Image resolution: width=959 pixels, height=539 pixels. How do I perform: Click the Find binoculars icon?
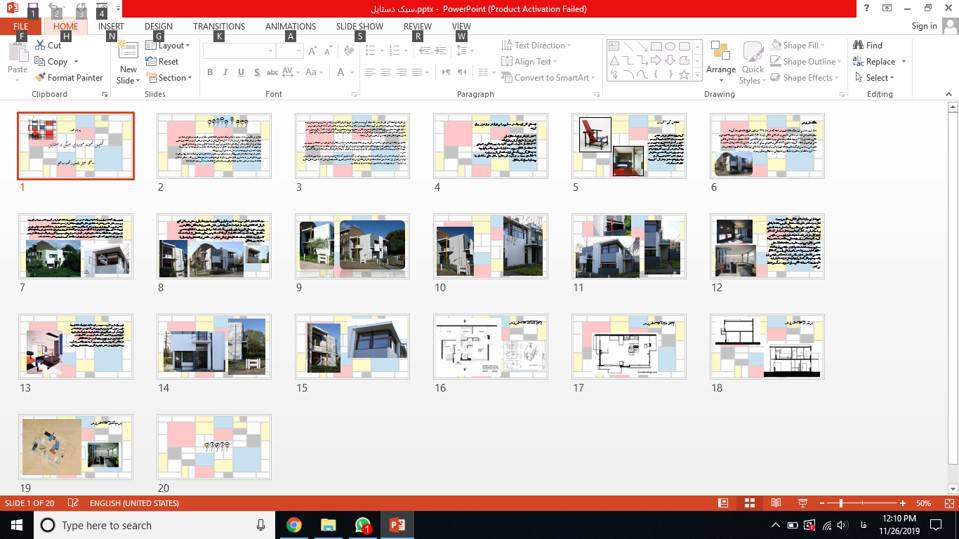pos(858,45)
